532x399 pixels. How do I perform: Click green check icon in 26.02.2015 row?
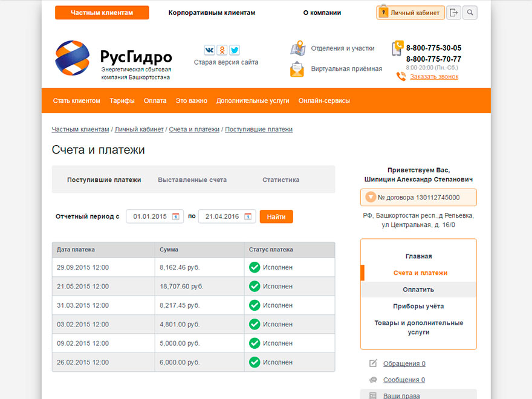tap(255, 362)
